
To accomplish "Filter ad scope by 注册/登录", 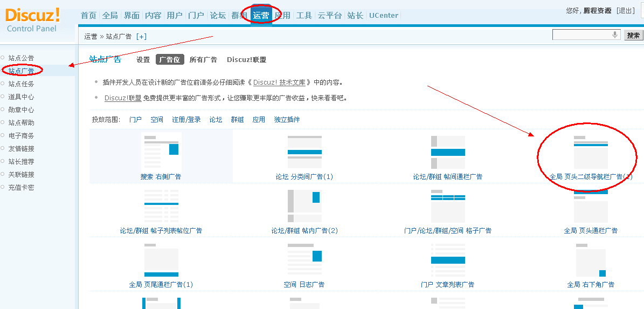I will coord(186,120).
